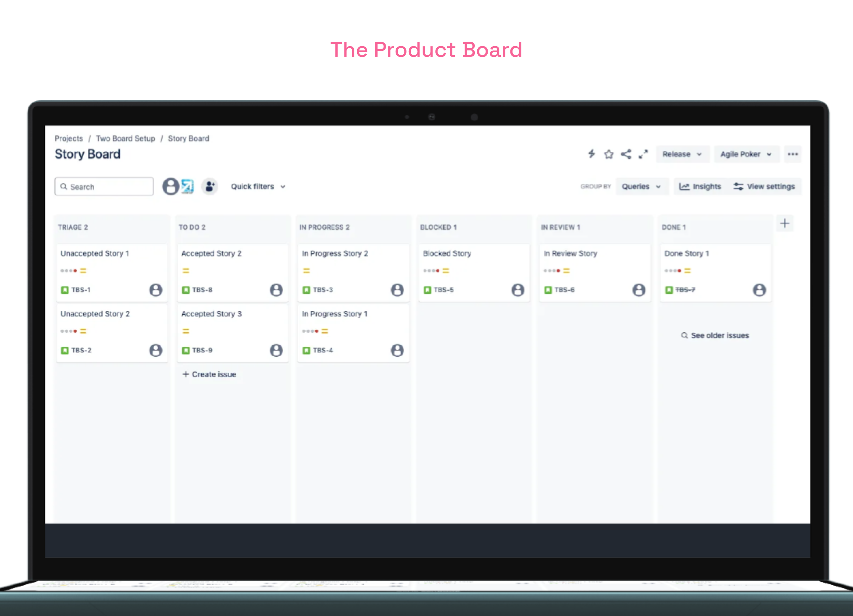Add a new column with plus icon
853x616 pixels.
click(784, 223)
